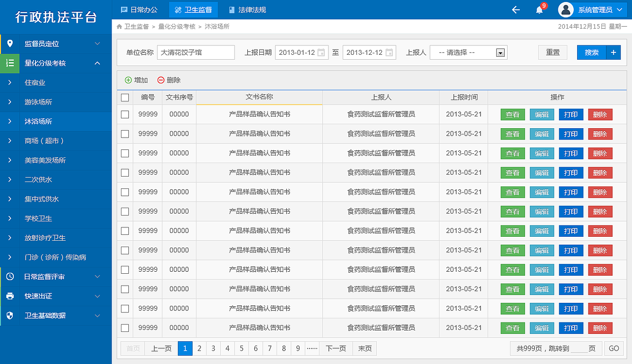Viewport: 632px width, 364px height.
Task: Open the calendar picker for the end date
Action: click(x=389, y=52)
